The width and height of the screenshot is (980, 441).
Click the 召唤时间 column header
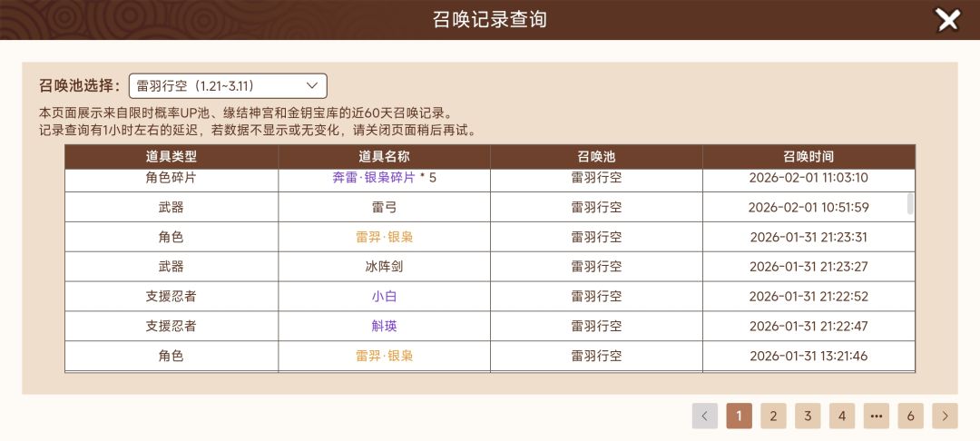click(x=808, y=157)
